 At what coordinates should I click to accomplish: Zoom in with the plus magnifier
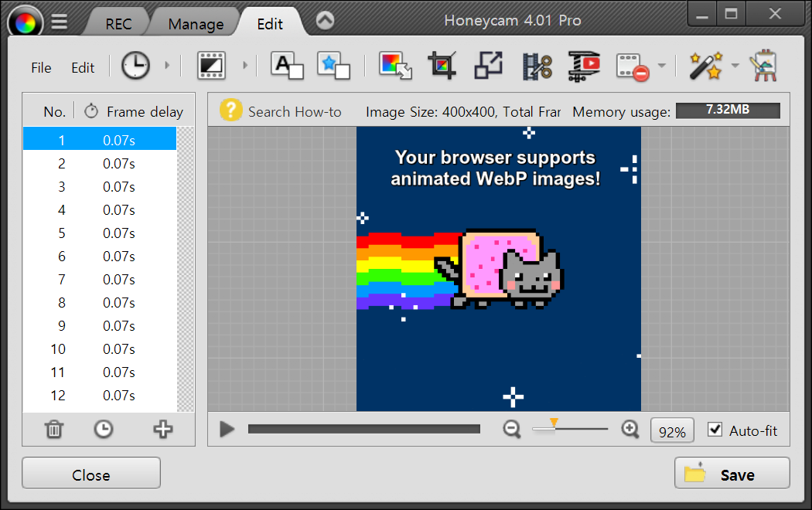click(x=630, y=430)
